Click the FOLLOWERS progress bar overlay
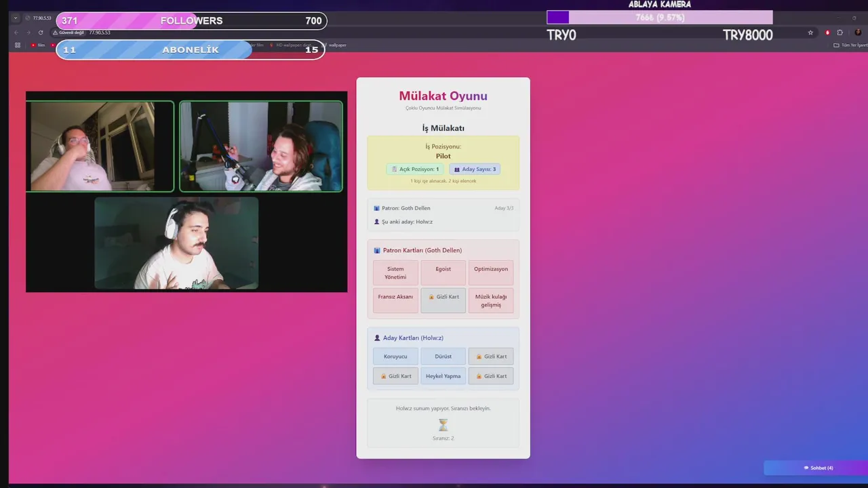The height and width of the screenshot is (488, 868). (191, 21)
